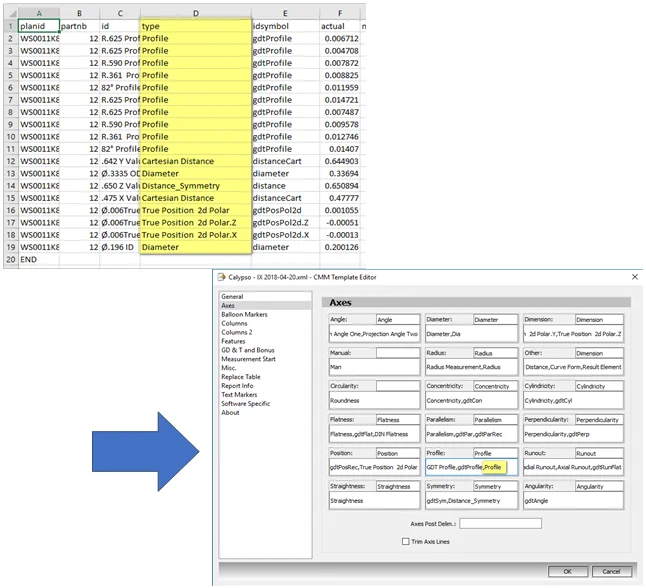Click the Cancel button
The height and width of the screenshot is (588, 646).
point(611,571)
